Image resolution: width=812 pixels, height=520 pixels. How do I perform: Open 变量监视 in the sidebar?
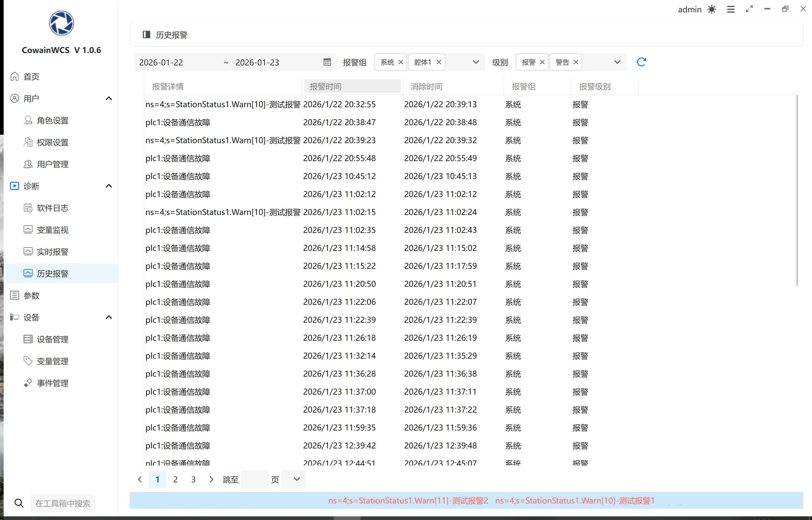[x=53, y=230]
